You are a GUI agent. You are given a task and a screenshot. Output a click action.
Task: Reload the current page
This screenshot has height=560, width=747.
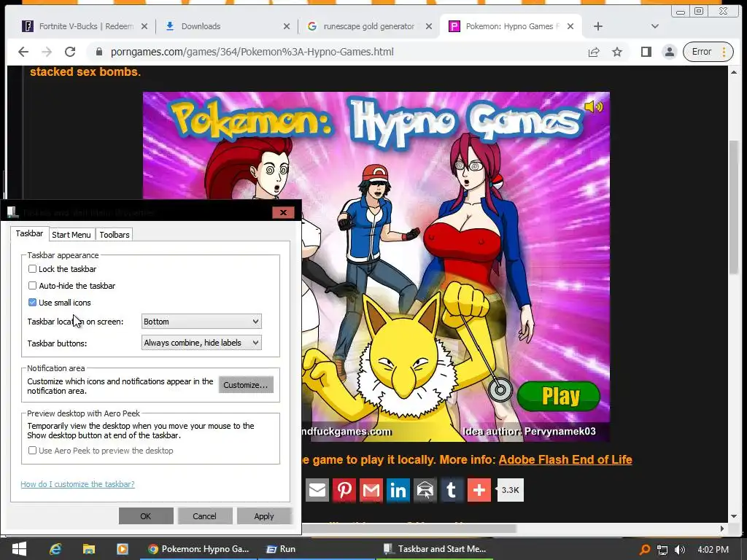tap(70, 52)
